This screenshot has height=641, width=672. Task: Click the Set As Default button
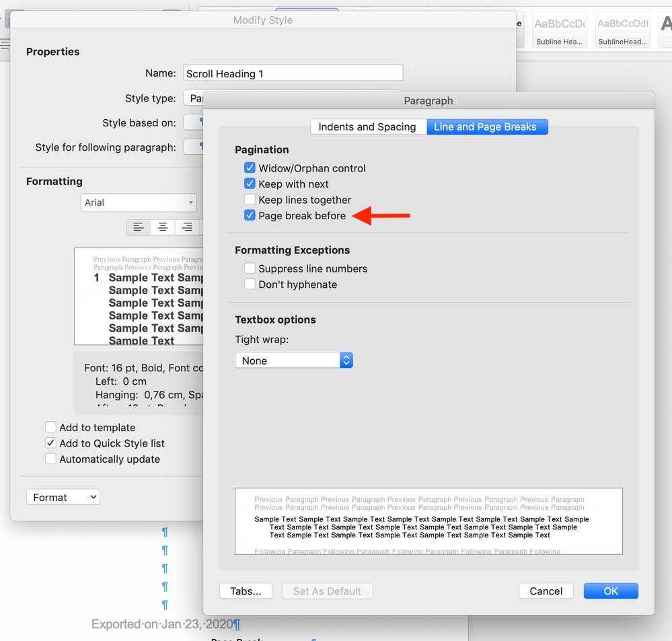point(327,591)
